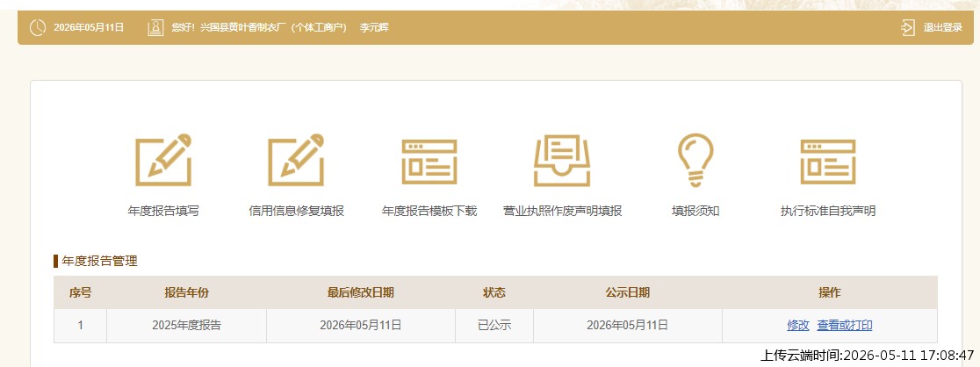Click the 上传云端时间 timestamp text
This screenshot has height=367, width=980.
(x=867, y=355)
